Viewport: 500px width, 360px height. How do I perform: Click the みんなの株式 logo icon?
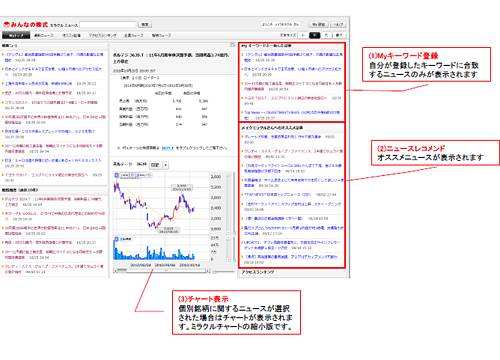[x=6, y=25]
